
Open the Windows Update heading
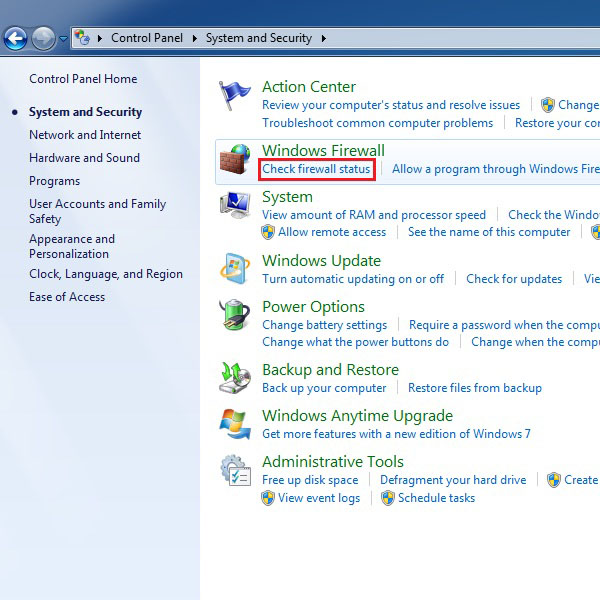321,261
